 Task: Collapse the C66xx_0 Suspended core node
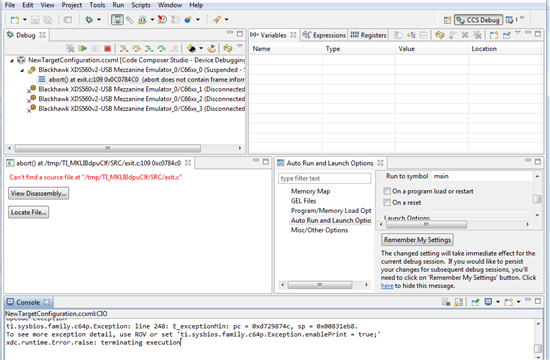(22, 71)
